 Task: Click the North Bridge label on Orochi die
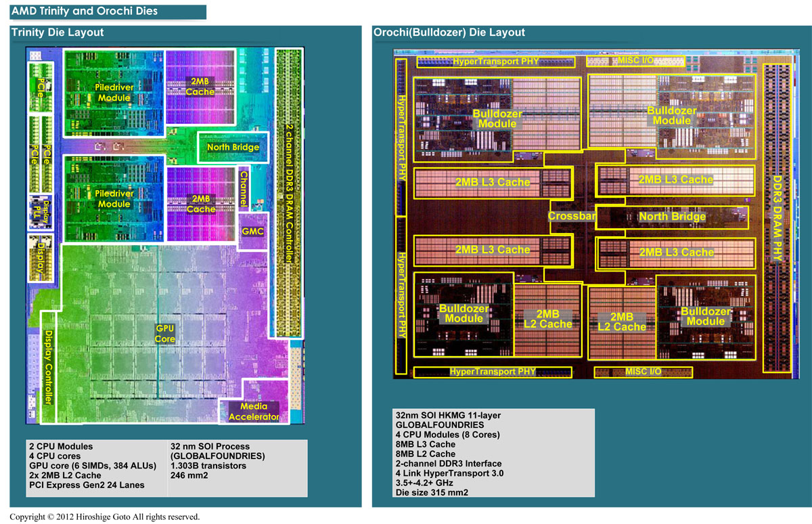tap(672, 217)
